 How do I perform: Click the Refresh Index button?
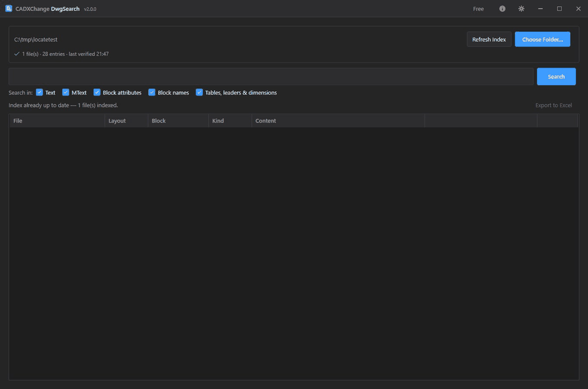(489, 39)
